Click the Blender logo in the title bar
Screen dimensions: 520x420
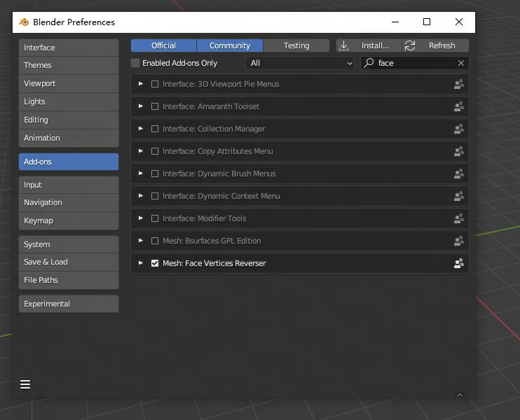pyautogui.click(x=24, y=22)
